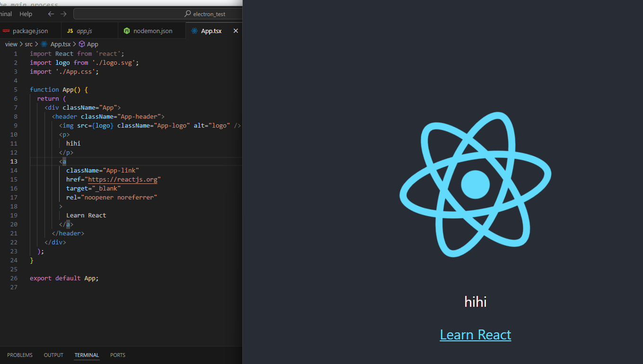This screenshot has height=364, width=643.
Task: Open the nodemon.json tab
Action: [x=151, y=31]
